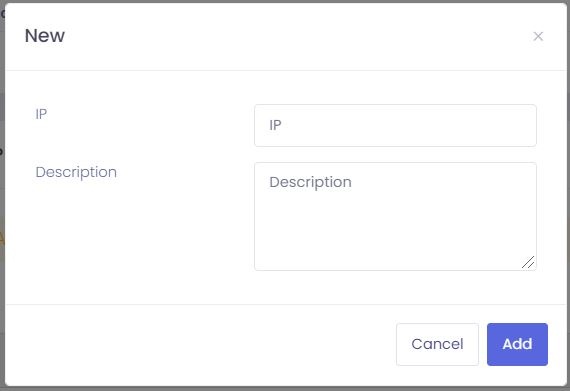570x391 pixels.
Task: Click the dimmed backdrop left of the dialog
Action: [x=2, y=196]
